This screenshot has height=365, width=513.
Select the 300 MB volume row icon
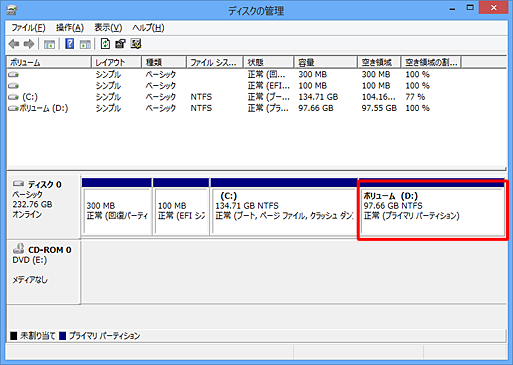13,74
